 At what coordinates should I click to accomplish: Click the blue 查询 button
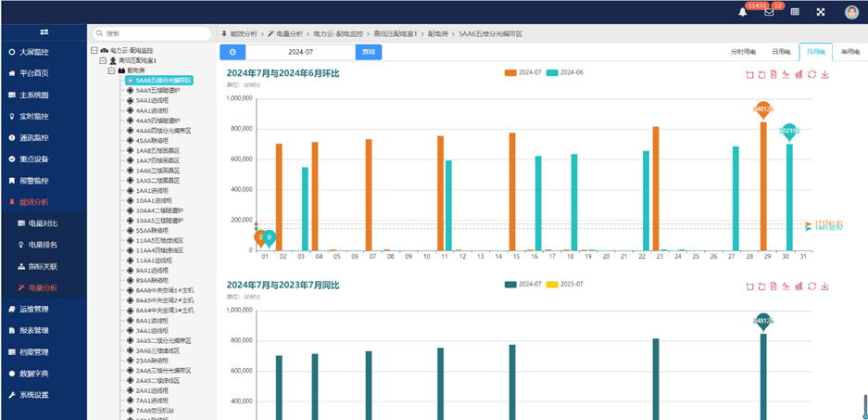pyautogui.click(x=368, y=52)
